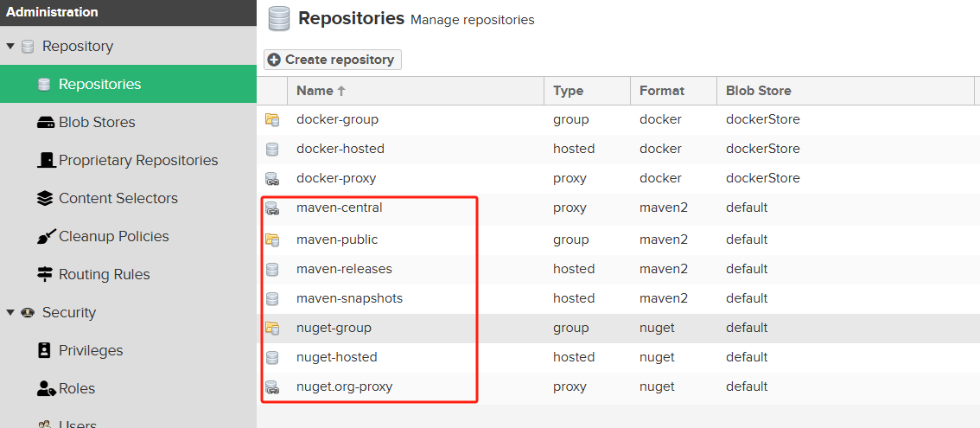Click the Content Selectors layers icon
The image size is (980, 428).
(x=46, y=198)
